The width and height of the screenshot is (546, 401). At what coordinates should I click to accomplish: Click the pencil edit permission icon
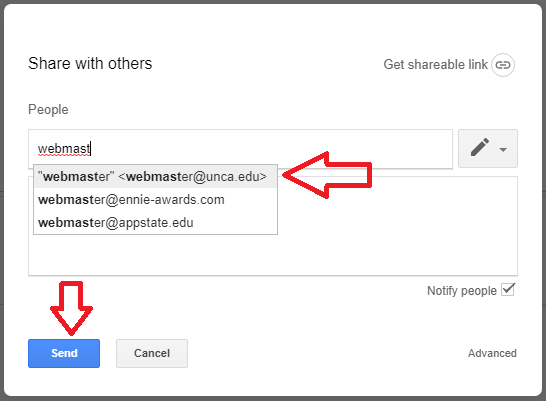click(480, 148)
